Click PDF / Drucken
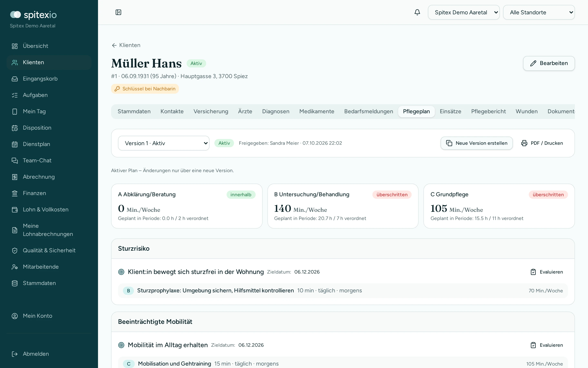The height and width of the screenshot is (368, 588). click(x=542, y=143)
